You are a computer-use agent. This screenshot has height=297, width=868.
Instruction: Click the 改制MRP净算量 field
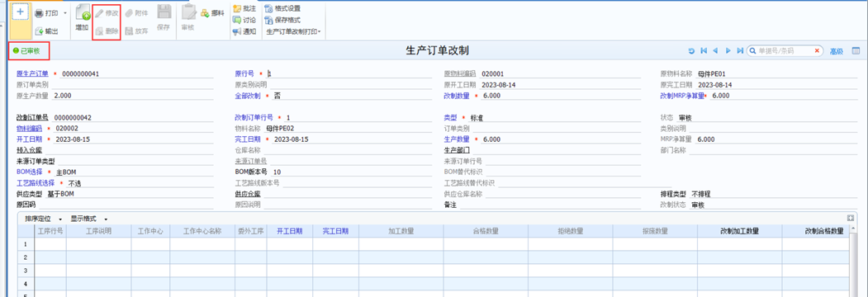(x=785, y=96)
